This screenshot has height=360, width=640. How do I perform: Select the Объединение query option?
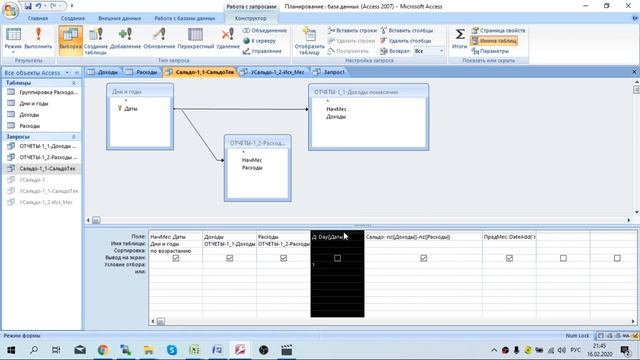[264, 31]
